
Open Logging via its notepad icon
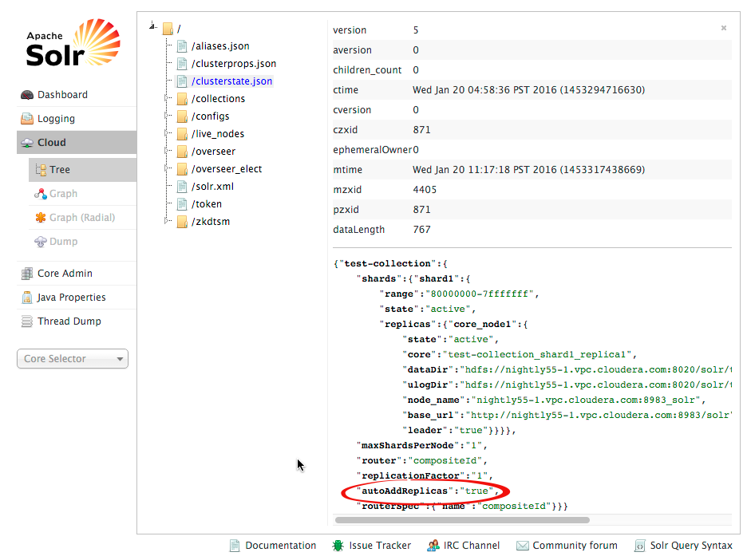(27, 119)
